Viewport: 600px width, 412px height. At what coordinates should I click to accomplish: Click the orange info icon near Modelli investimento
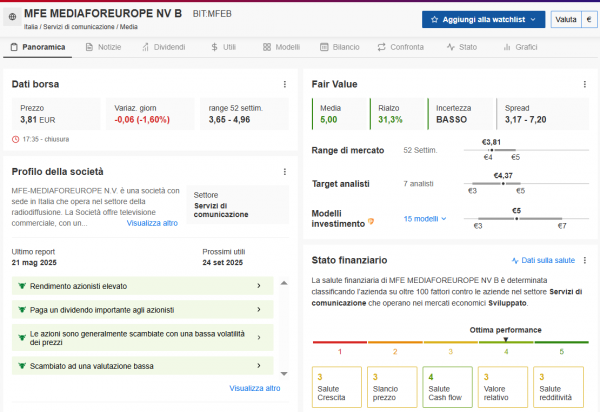pos(370,221)
